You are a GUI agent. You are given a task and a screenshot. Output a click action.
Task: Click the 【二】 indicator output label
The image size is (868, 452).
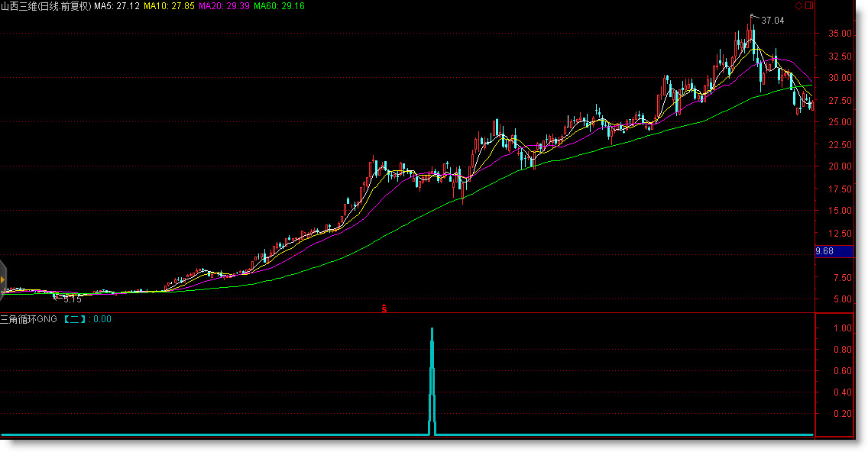74,319
